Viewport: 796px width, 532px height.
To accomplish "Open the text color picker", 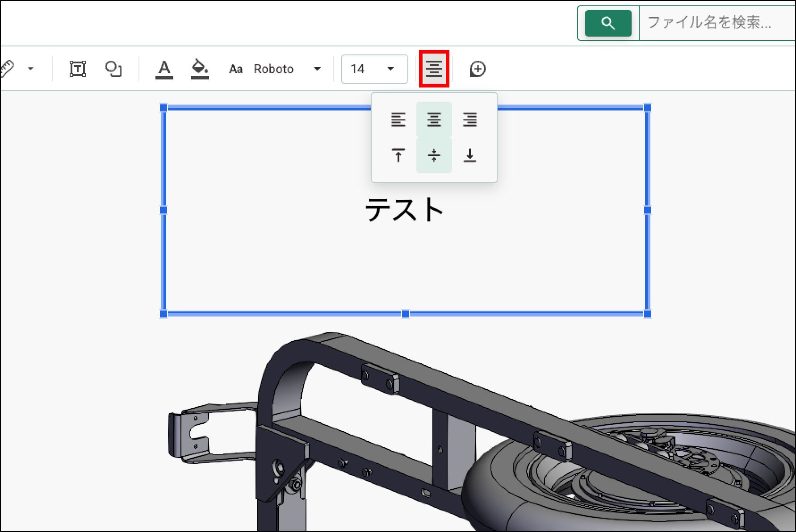I will point(164,69).
